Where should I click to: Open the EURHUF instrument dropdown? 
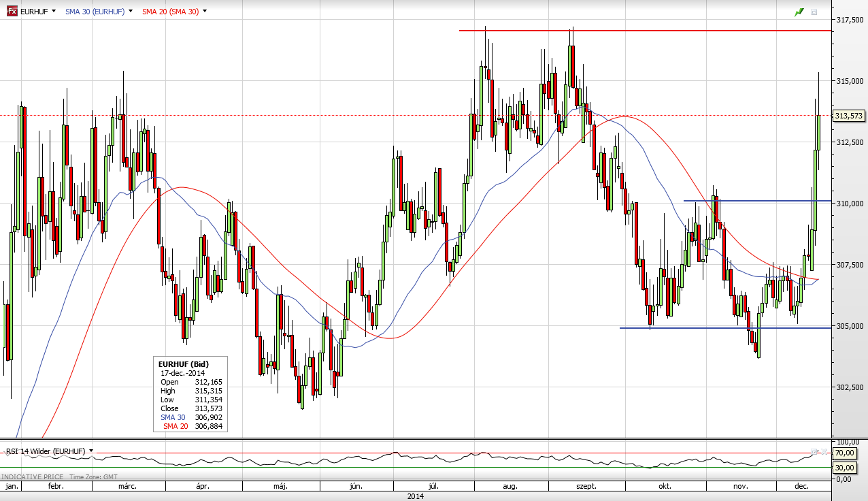tap(54, 11)
